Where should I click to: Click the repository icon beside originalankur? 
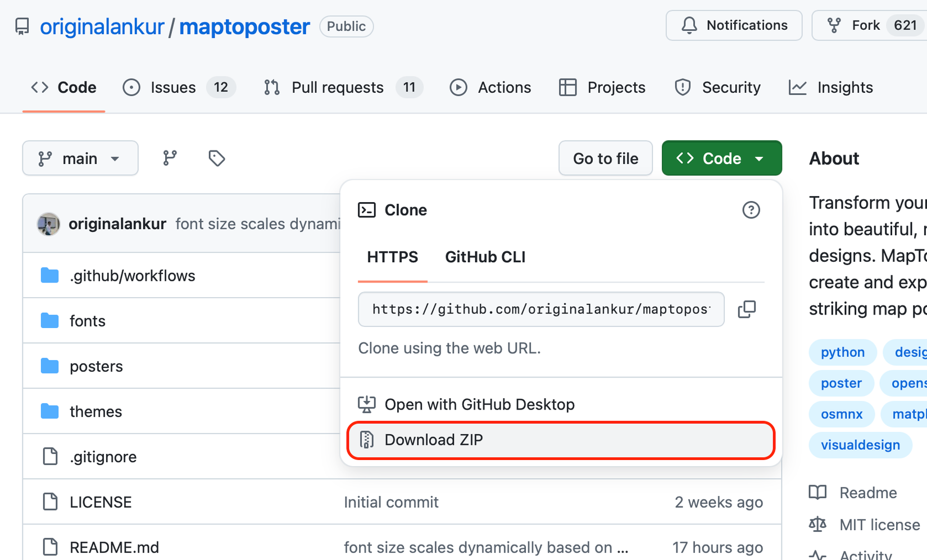[x=22, y=26]
